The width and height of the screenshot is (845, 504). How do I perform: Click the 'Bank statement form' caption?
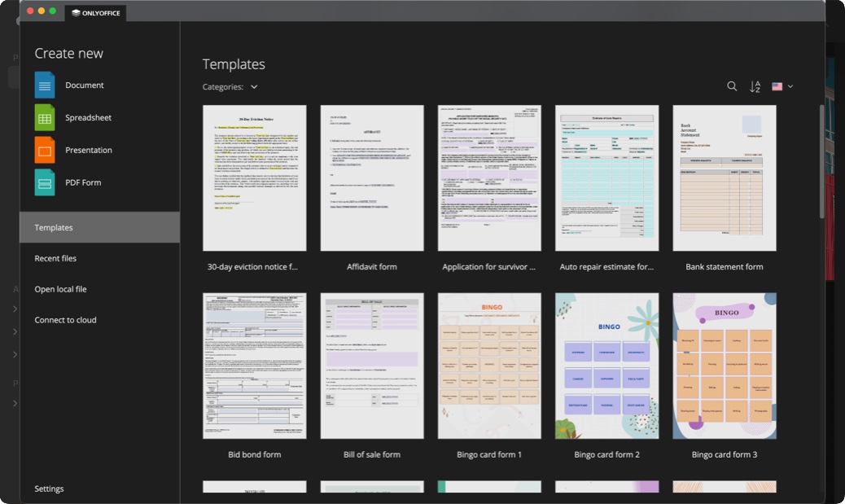point(725,267)
